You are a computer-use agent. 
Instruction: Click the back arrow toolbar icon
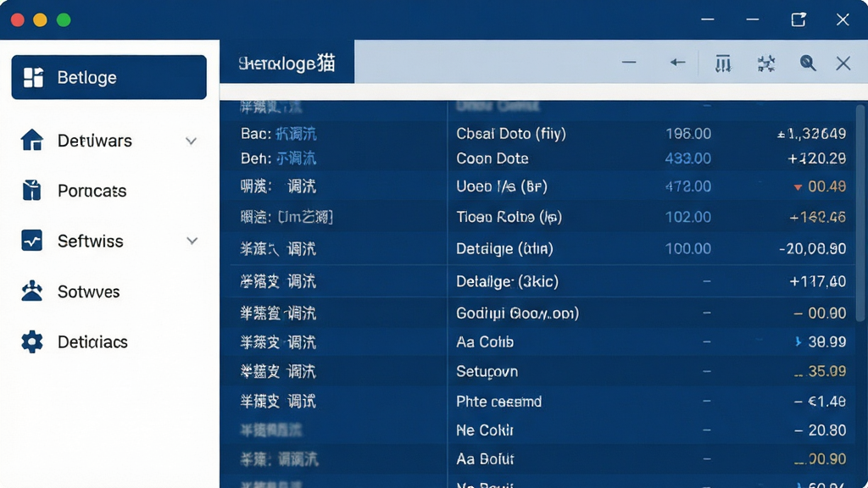coord(677,63)
